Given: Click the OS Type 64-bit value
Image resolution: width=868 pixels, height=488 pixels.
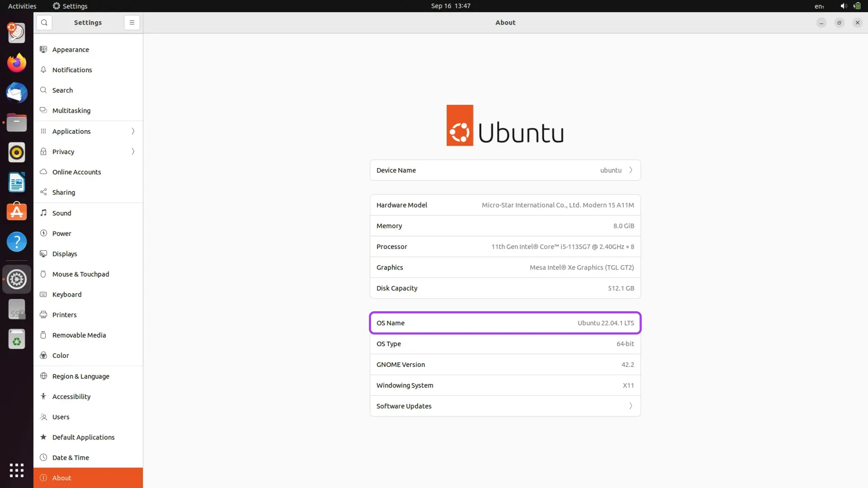Looking at the screenshot, I should (625, 344).
